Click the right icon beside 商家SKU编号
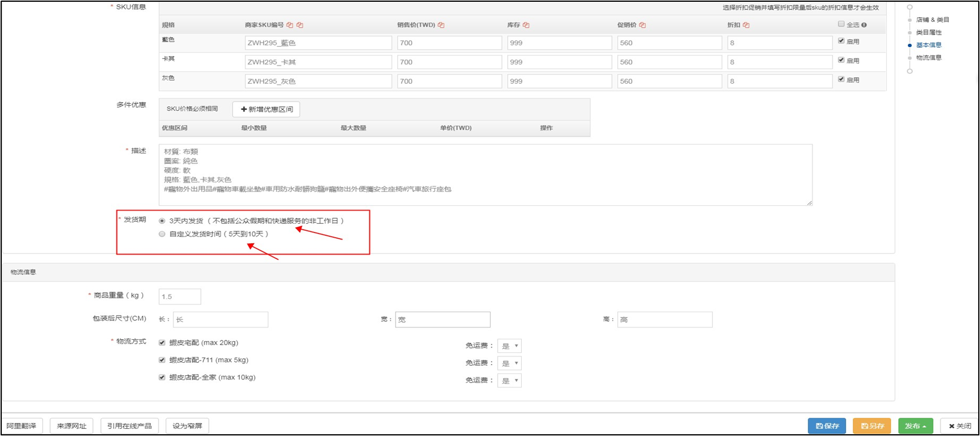This screenshot has width=980, height=436. 300,25
